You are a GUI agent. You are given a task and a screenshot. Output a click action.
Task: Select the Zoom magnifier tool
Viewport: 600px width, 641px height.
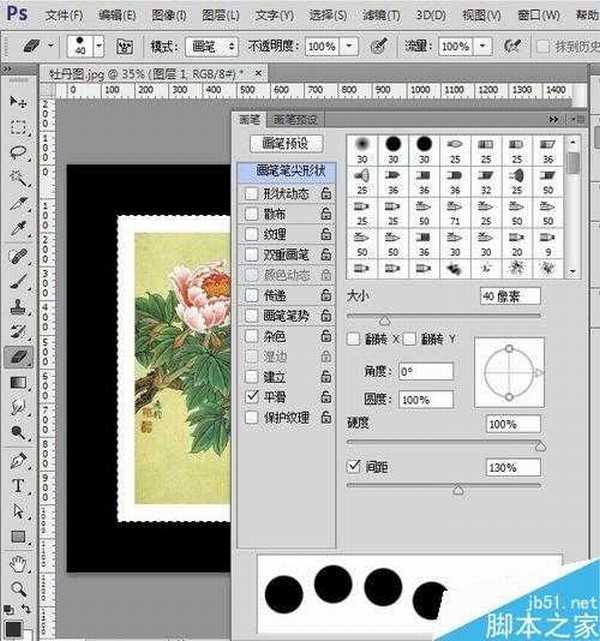[x=18, y=590]
